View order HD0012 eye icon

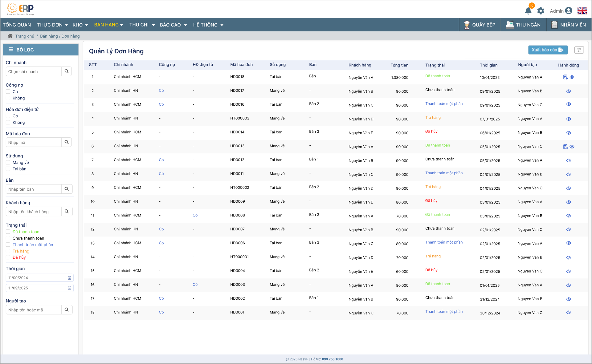569,160
